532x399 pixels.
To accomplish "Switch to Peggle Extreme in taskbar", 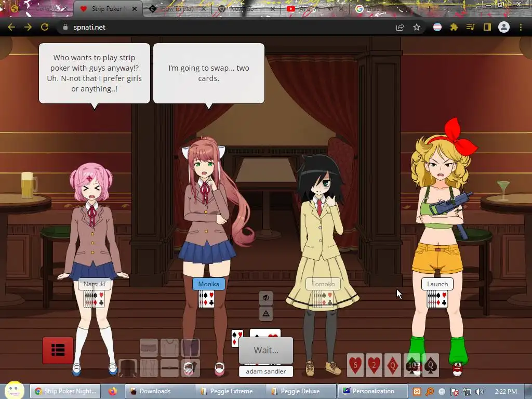I will click(230, 391).
